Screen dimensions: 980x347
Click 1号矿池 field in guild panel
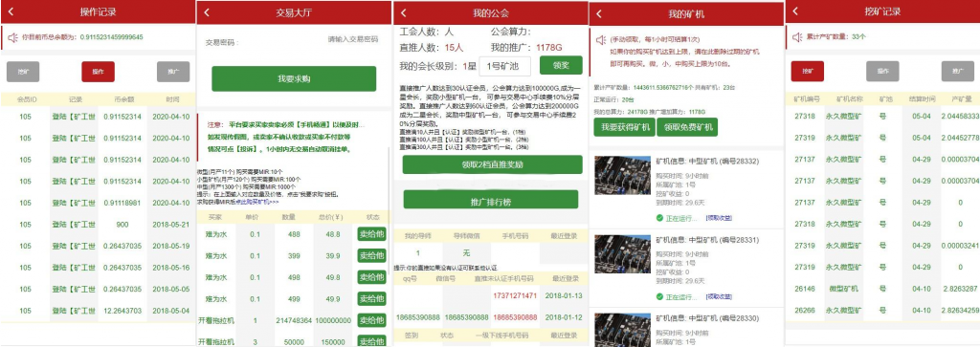(505, 66)
